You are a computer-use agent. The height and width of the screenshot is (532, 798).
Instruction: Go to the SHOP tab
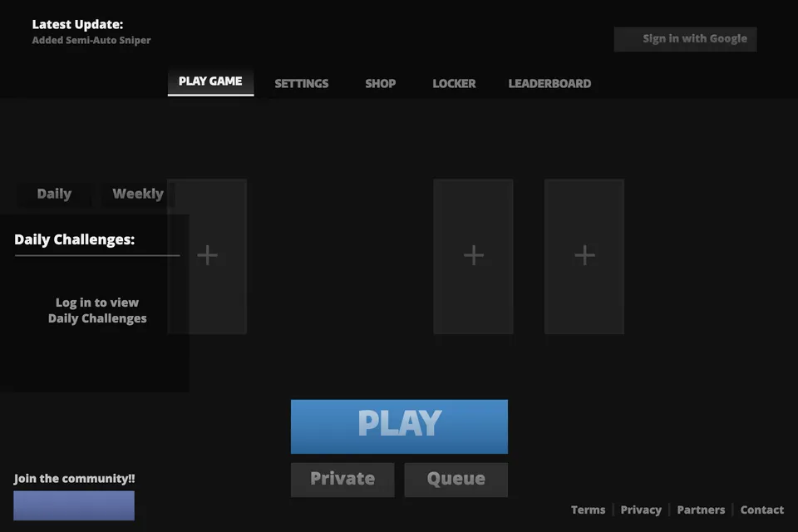pos(380,83)
